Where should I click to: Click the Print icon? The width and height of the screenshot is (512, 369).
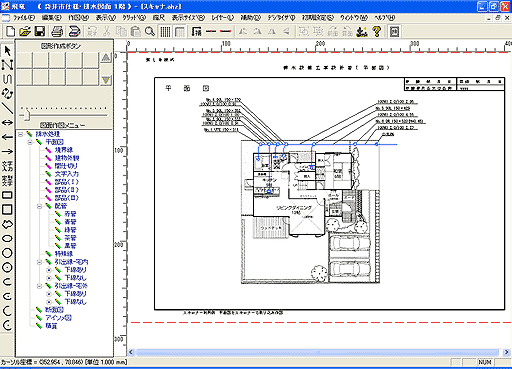click(57, 32)
